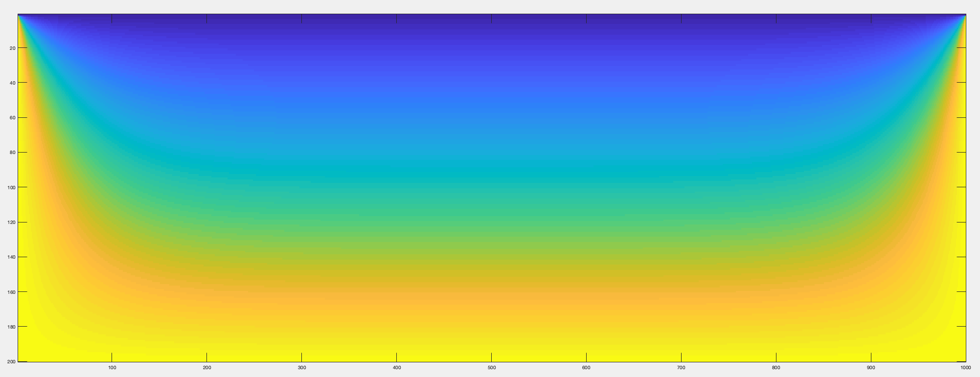
Task: Click the y-axis tick label 60
Action: tap(12, 118)
